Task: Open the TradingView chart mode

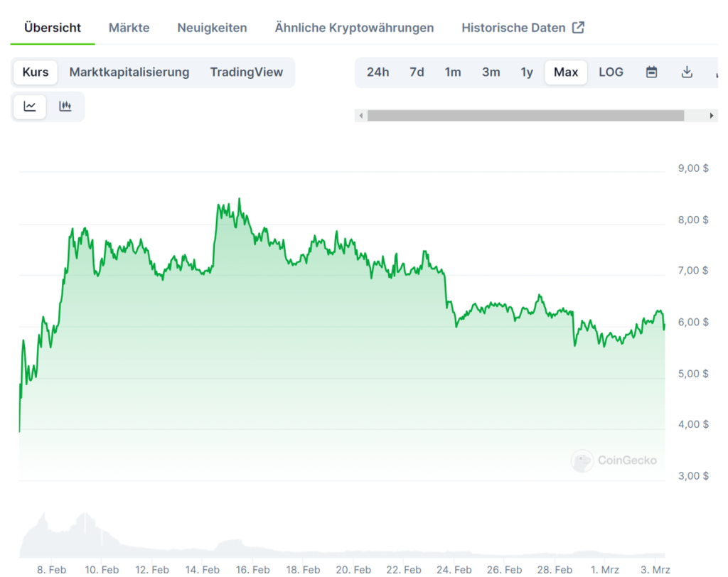Action: point(246,72)
